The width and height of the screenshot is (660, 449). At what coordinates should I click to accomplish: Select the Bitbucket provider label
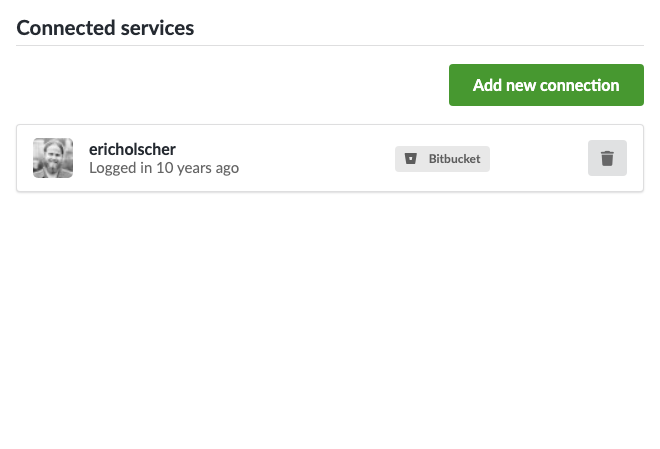(x=442, y=159)
